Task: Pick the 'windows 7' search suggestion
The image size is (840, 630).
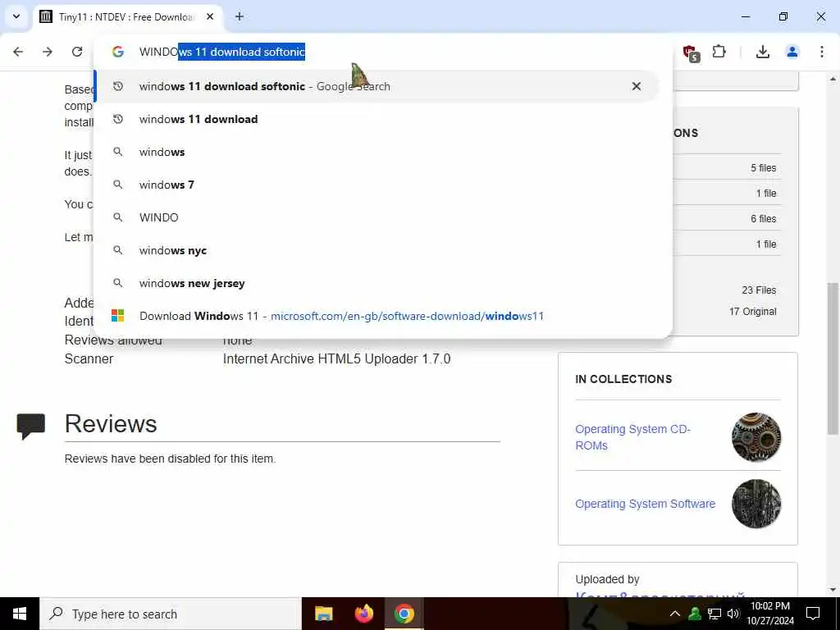Action: [x=377, y=185]
